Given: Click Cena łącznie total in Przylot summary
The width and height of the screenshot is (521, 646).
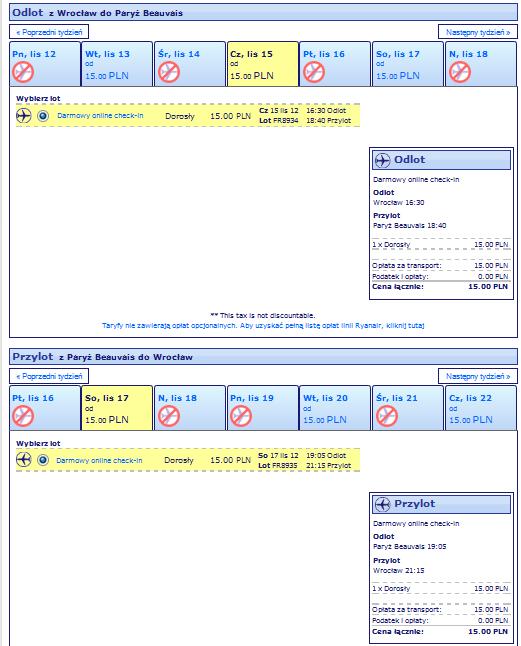Looking at the screenshot, I should 440,632.
